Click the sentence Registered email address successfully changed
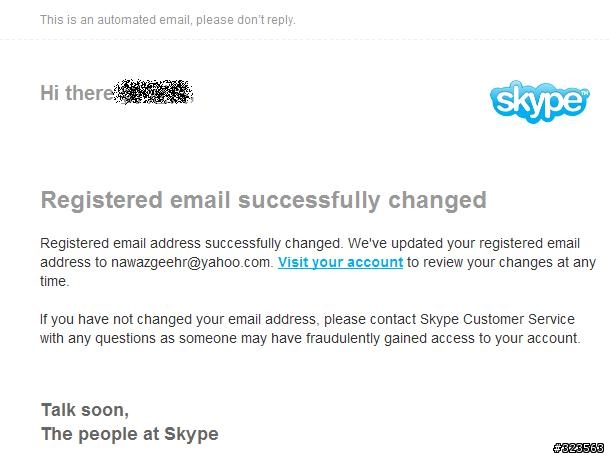The width and height of the screenshot is (609, 456). click(192, 244)
